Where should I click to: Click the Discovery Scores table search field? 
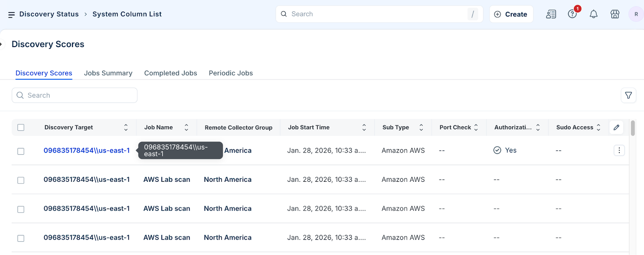[74, 95]
